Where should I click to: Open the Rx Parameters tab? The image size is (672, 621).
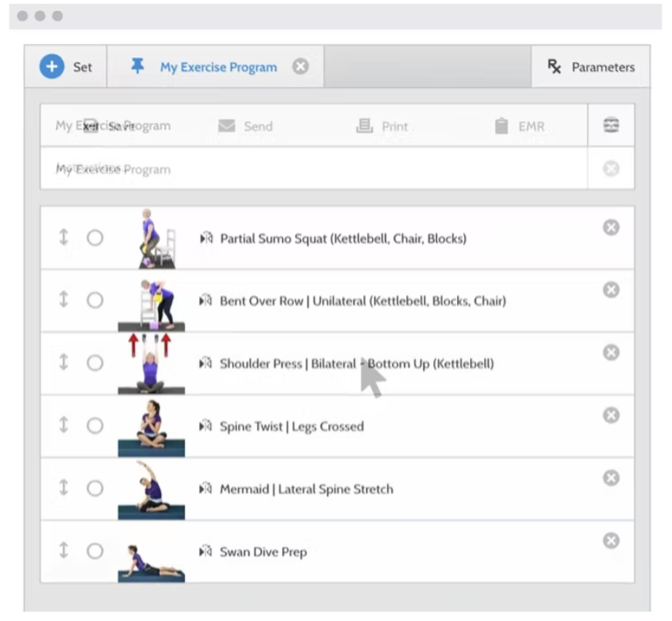click(x=590, y=67)
